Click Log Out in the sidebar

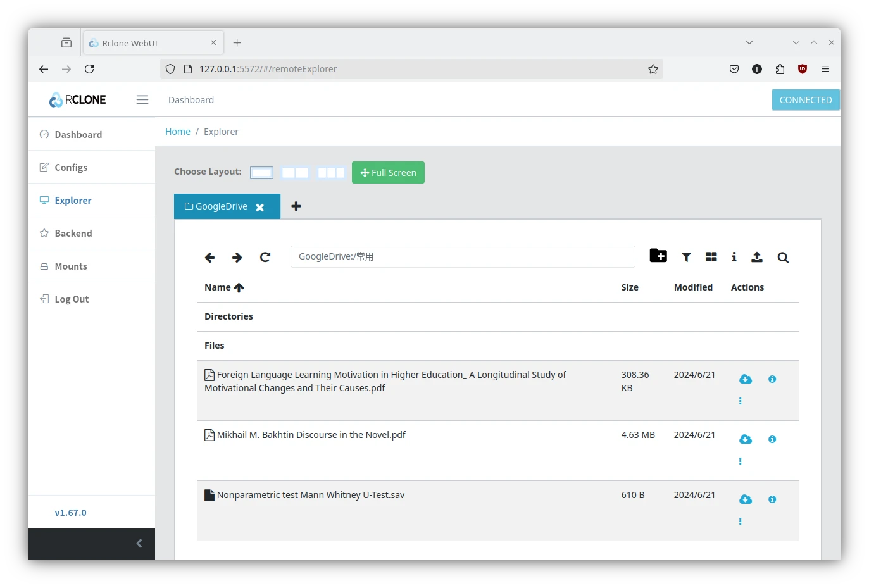92,299
